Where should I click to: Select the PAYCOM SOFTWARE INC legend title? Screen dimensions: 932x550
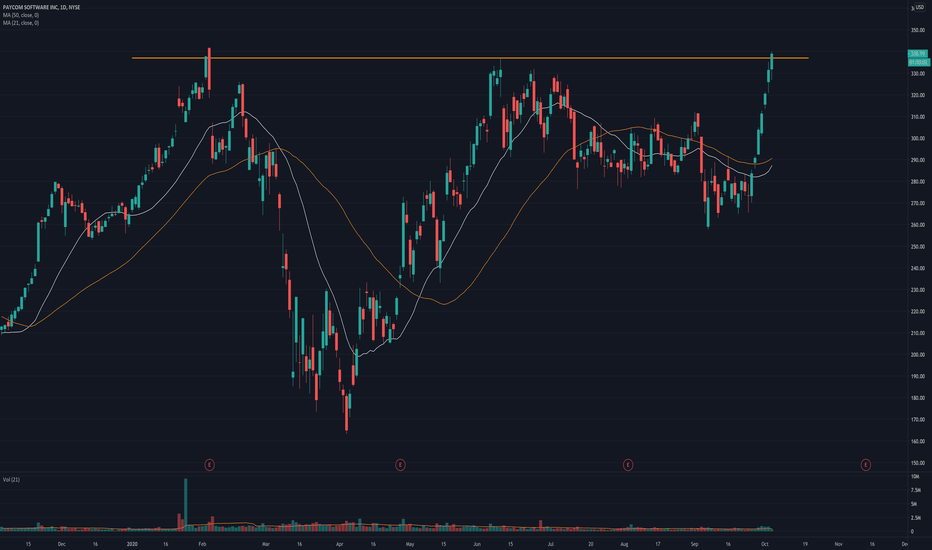tap(41, 7)
